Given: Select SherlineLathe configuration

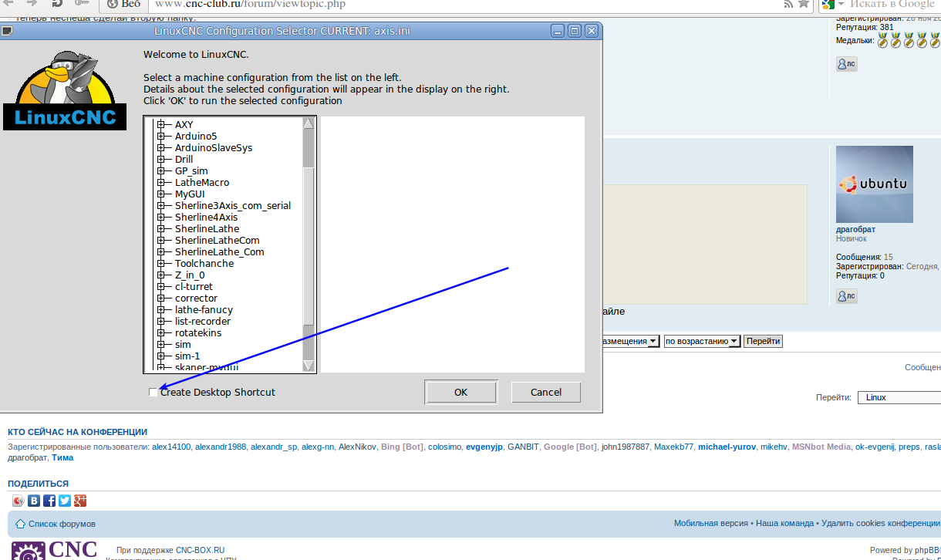Looking at the screenshot, I should (207, 228).
